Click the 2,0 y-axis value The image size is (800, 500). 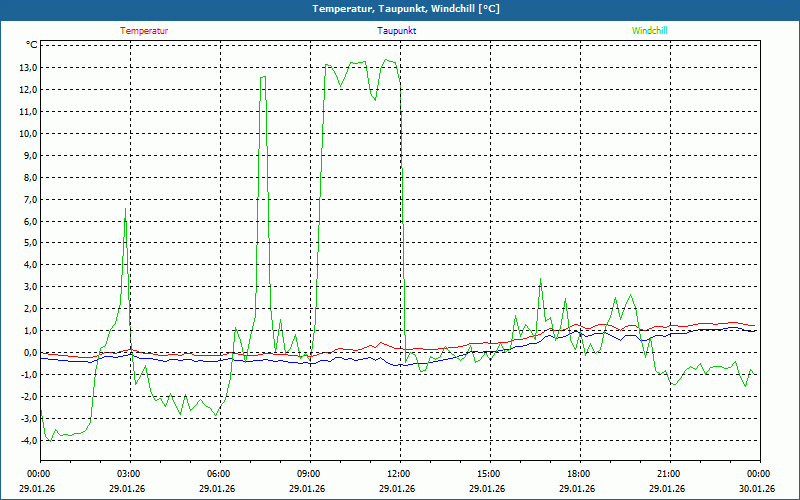pyautogui.click(x=30, y=309)
